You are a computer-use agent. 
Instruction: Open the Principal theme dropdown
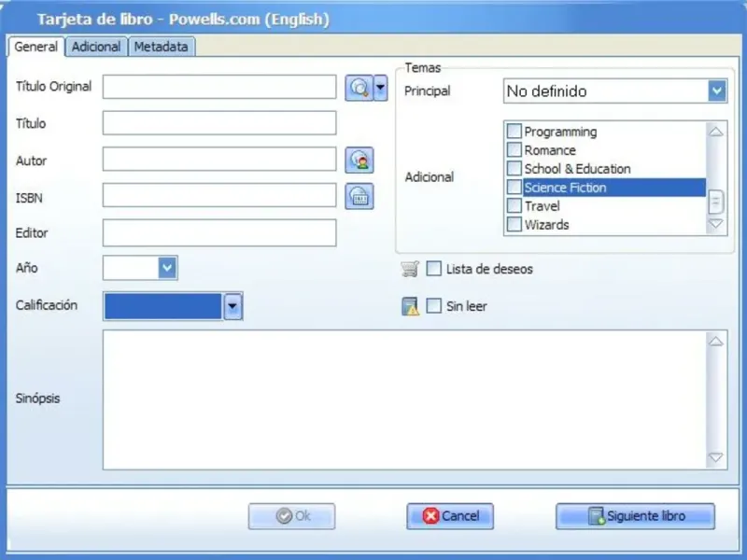click(x=717, y=91)
